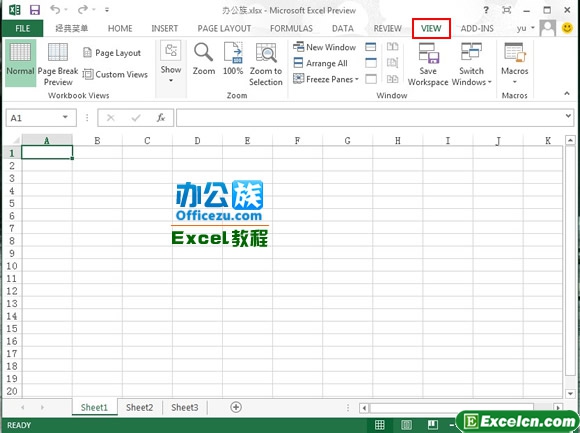Click the Undo arrow
Screen dimensions: 580x433
[55, 10]
